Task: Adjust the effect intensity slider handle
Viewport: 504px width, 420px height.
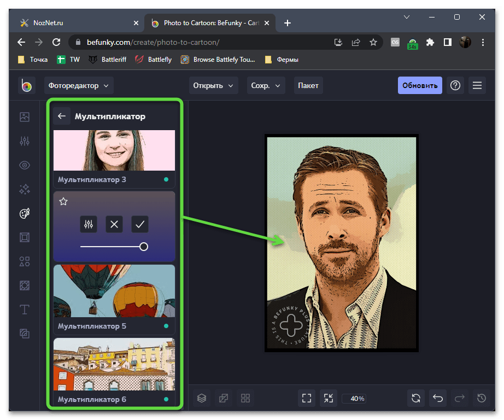Action: pos(144,247)
